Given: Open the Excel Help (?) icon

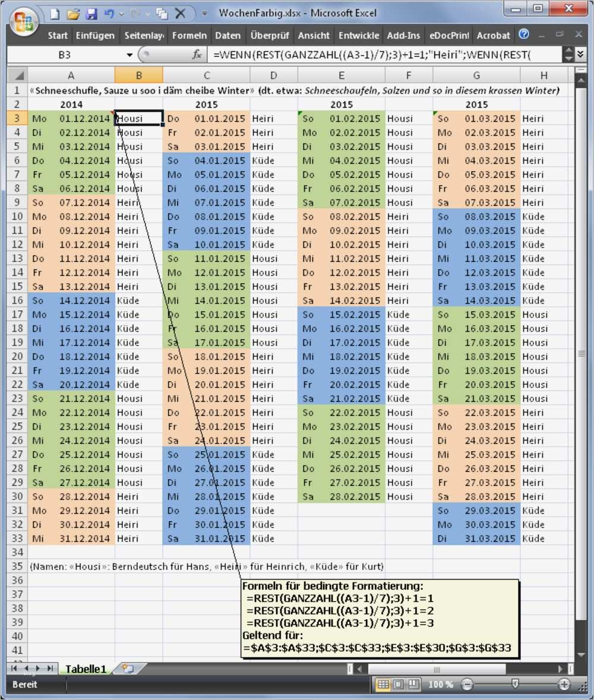Looking at the screenshot, I should coord(524,34).
